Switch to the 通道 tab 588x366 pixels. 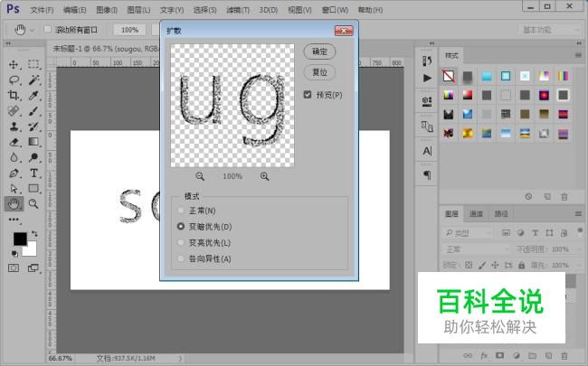(476, 214)
